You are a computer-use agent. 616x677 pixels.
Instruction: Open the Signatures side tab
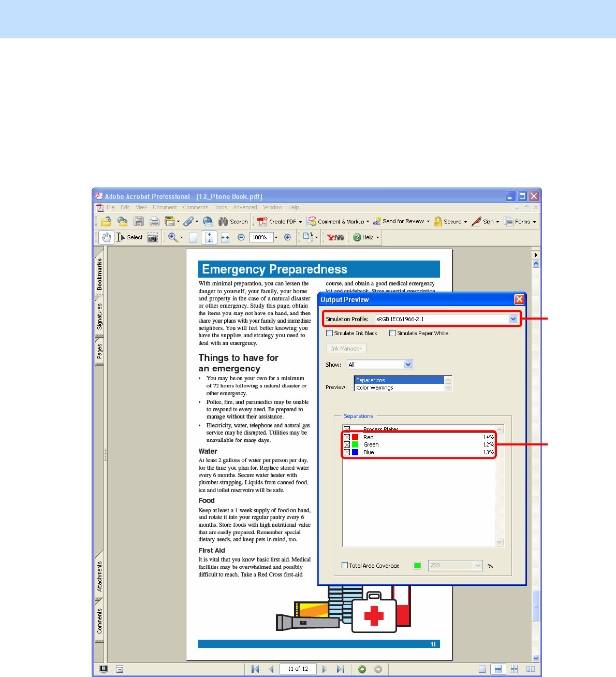[x=99, y=316]
